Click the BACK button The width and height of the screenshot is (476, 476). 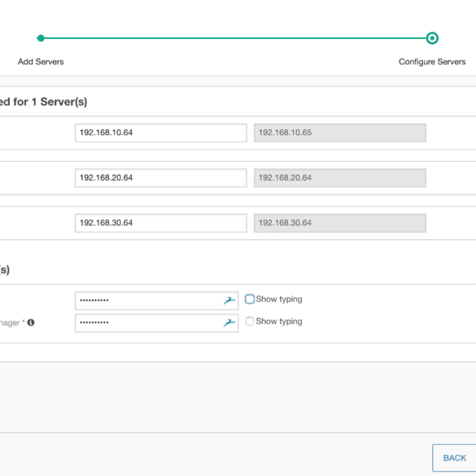(454, 458)
